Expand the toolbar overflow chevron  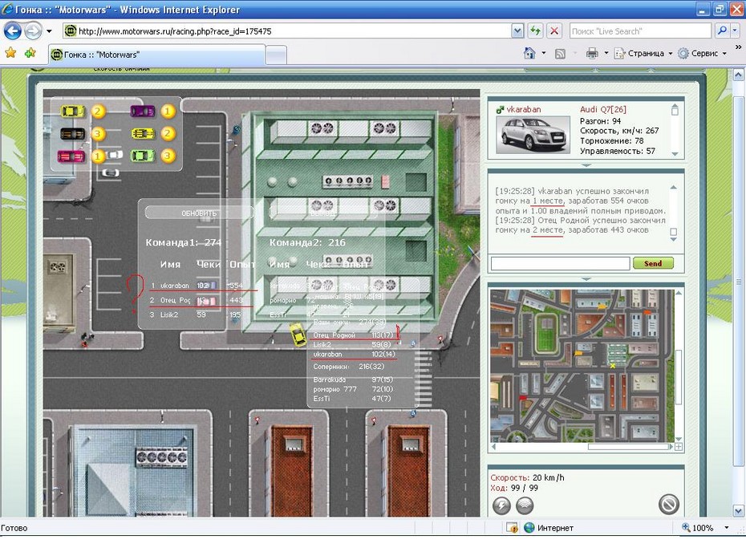pyautogui.click(x=739, y=47)
